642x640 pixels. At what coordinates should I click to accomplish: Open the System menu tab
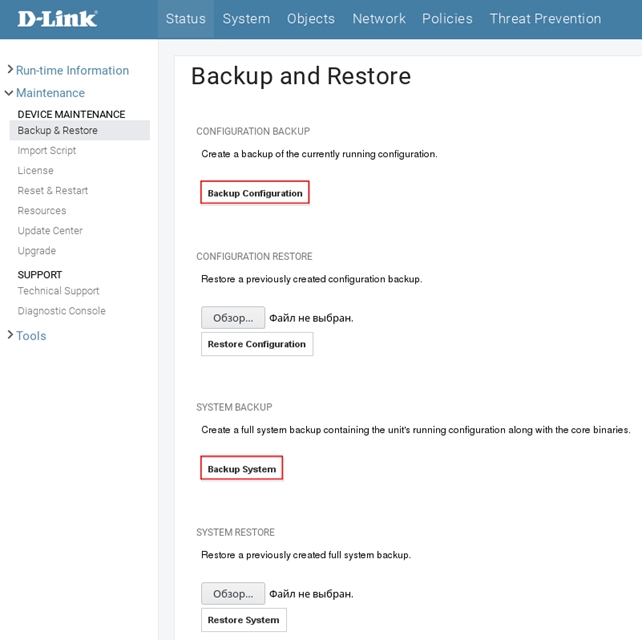click(x=246, y=18)
